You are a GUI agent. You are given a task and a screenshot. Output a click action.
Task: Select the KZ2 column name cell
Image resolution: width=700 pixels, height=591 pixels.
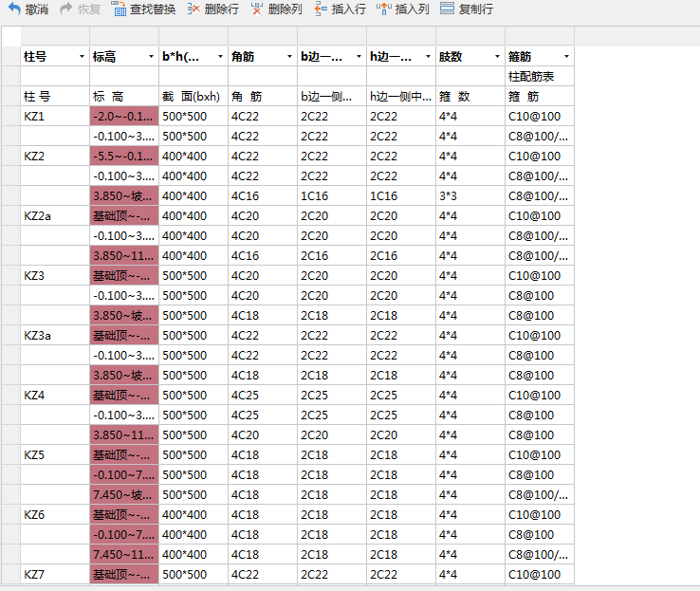pos(55,156)
